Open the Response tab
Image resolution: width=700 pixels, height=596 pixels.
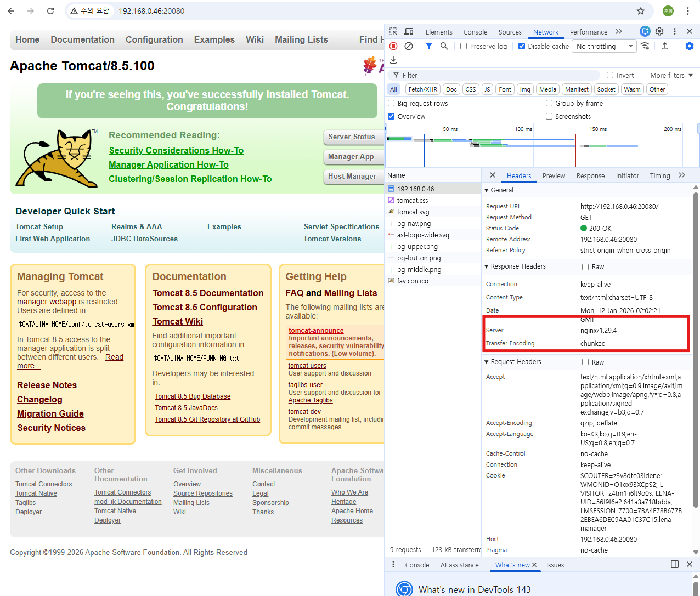[x=590, y=175]
